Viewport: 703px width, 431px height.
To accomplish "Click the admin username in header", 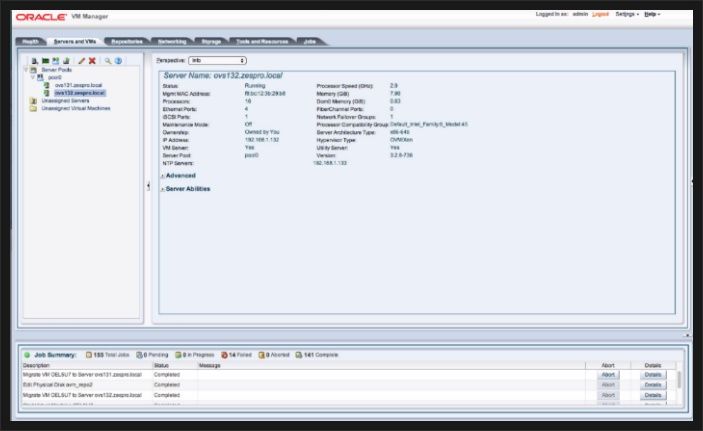I will 580,14.
